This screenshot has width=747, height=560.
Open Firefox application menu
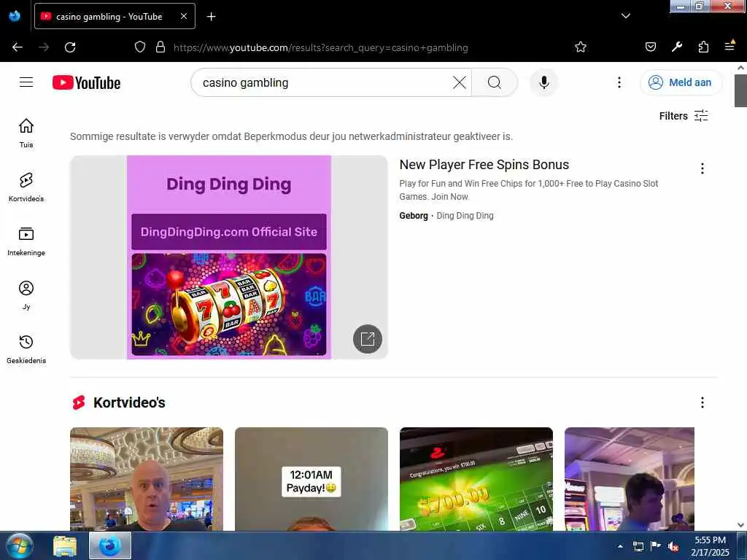pyautogui.click(x=729, y=47)
